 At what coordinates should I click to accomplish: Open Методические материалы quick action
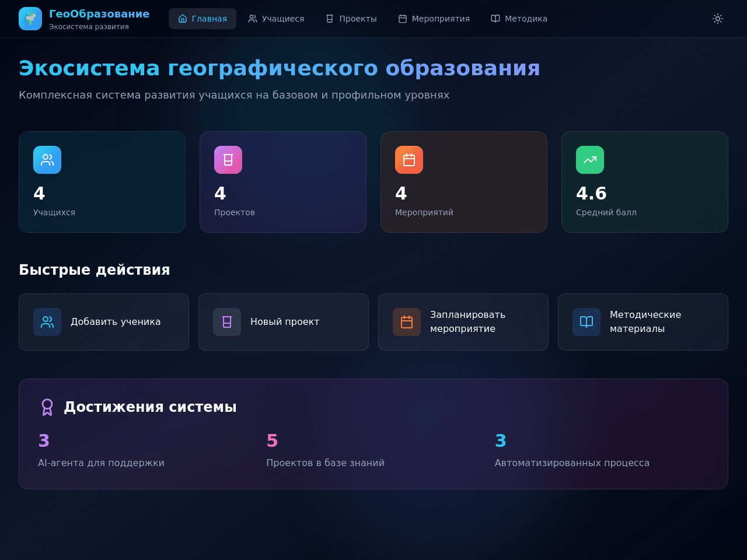pyautogui.click(x=643, y=322)
